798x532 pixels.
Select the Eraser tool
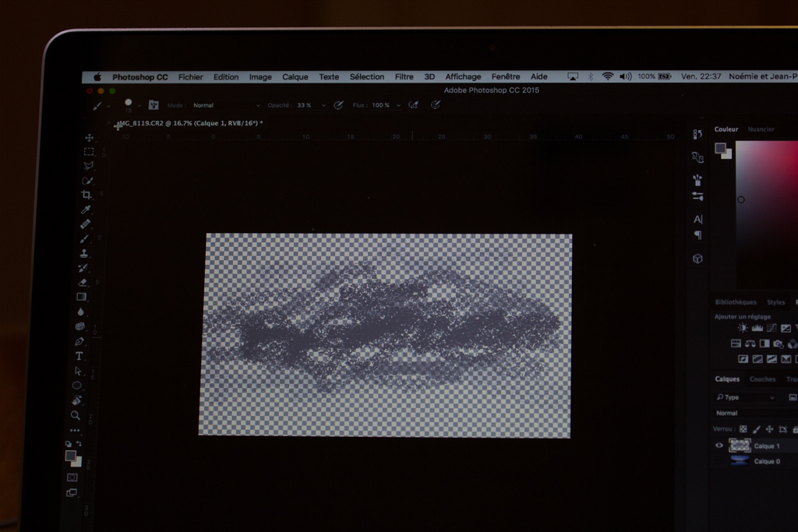pyautogui.click(x=83, y=282)
